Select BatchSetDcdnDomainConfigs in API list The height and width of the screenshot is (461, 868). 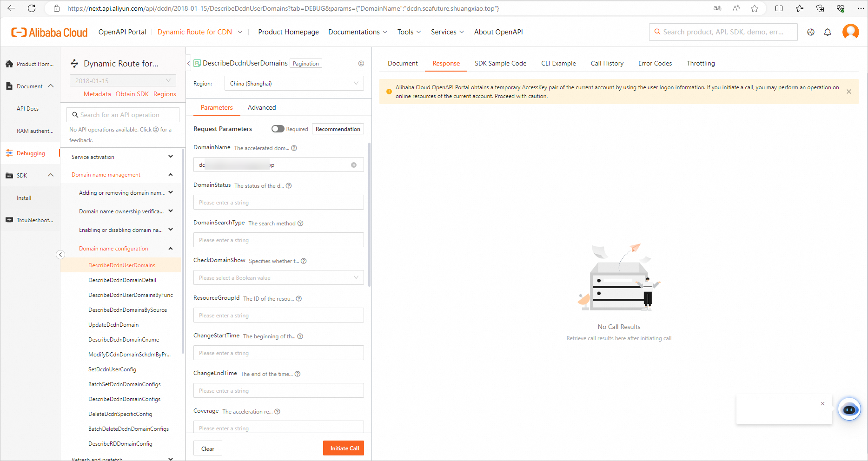pos(125,384)
